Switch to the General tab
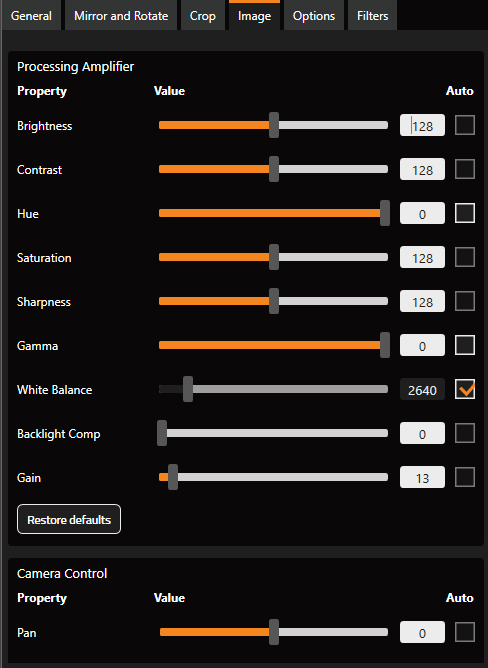 pyautogui.click(x=31, y=15)
